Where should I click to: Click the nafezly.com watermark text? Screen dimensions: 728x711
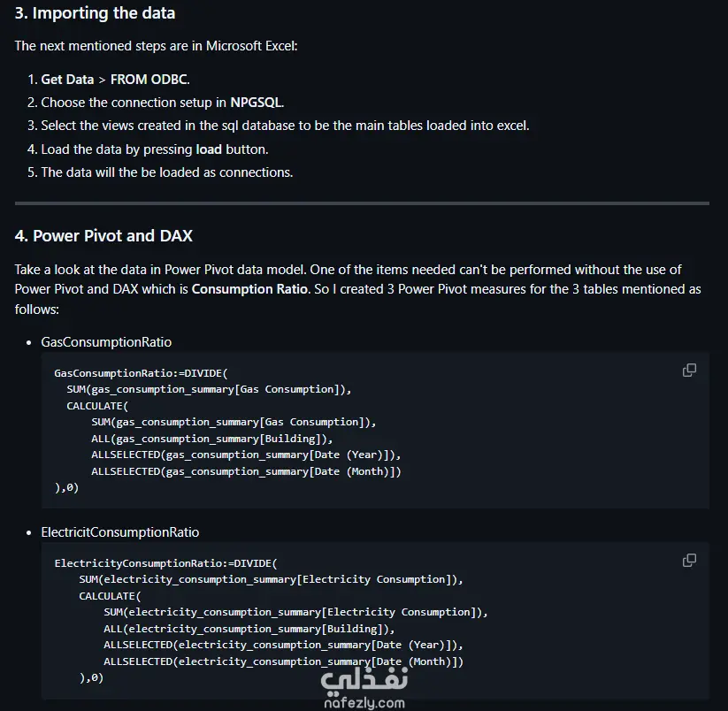tap(364, 703)
